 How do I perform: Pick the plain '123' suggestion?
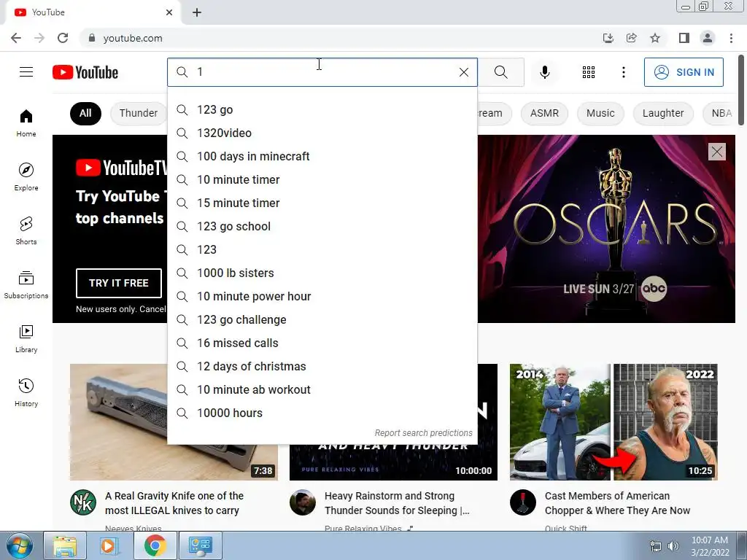tap(322, 250)
